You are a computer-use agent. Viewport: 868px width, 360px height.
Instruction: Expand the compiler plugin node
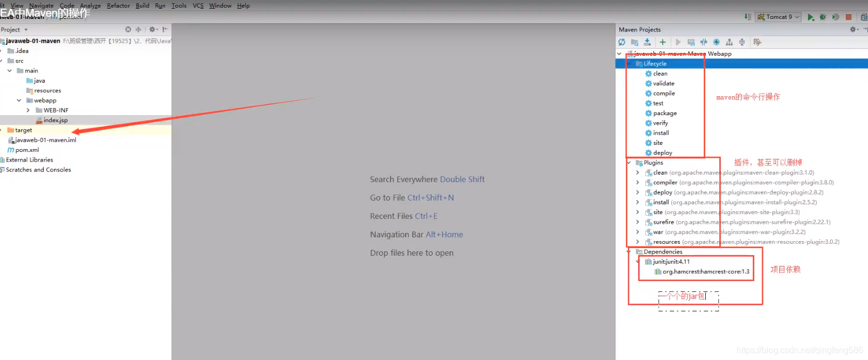[638, 183]
